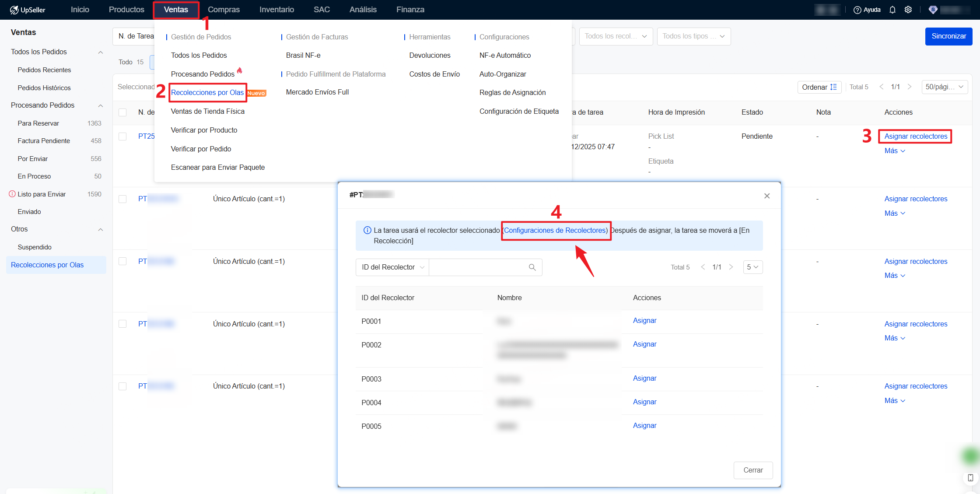Open the notifications bell icon
This screenshot has width=980, height=494.
892,9
